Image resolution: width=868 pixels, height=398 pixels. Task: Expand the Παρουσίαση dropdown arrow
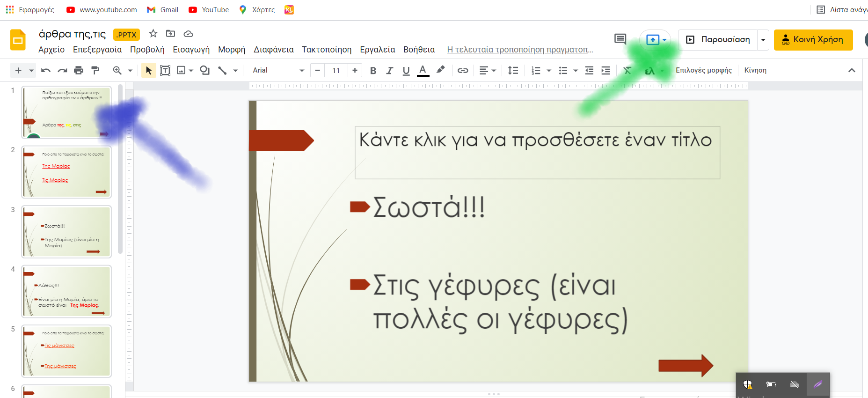click(763, 40)
